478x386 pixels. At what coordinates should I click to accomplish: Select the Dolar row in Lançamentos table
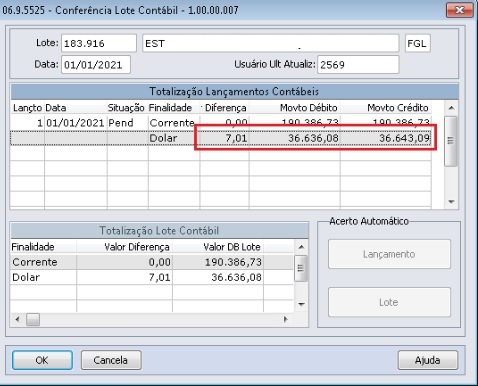(x=221, y=138)
